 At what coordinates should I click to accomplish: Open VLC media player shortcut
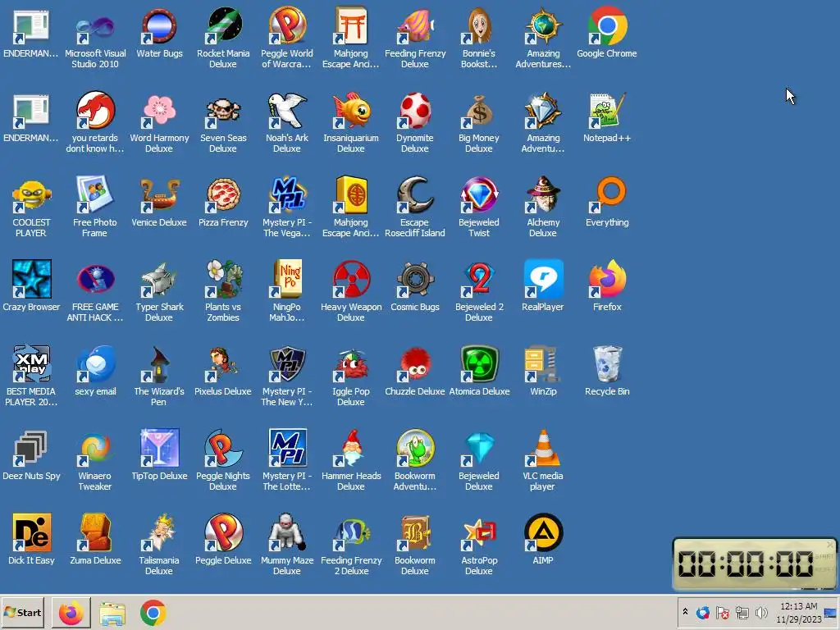[543, 449]
